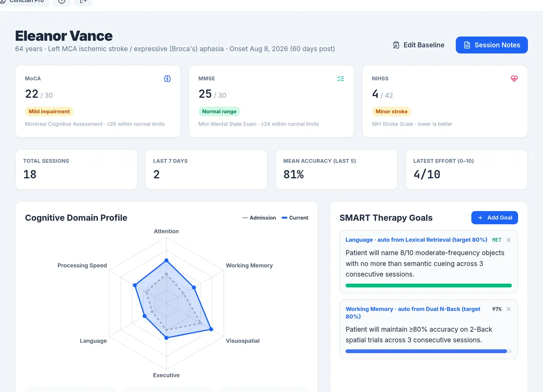This screenshot has height=392, width=543.
Task: Remove the Working Memory Dual N-Back goal
Action: click(508, 309)
